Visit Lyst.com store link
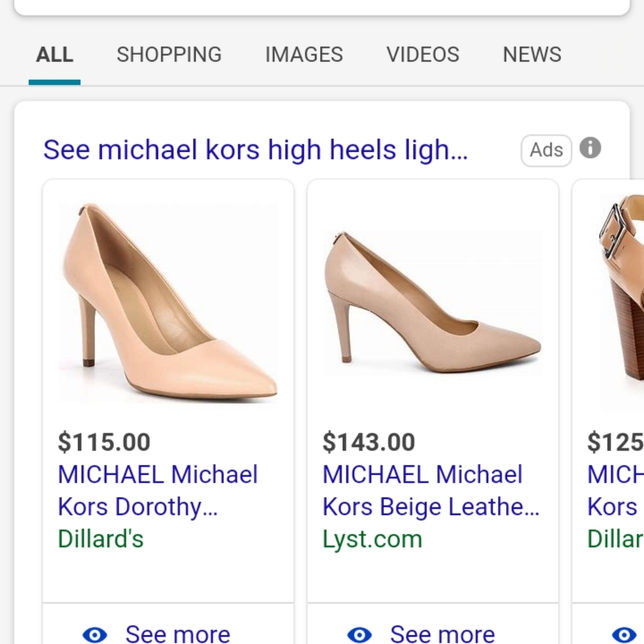Screen dimensions: 644x644 372,538
